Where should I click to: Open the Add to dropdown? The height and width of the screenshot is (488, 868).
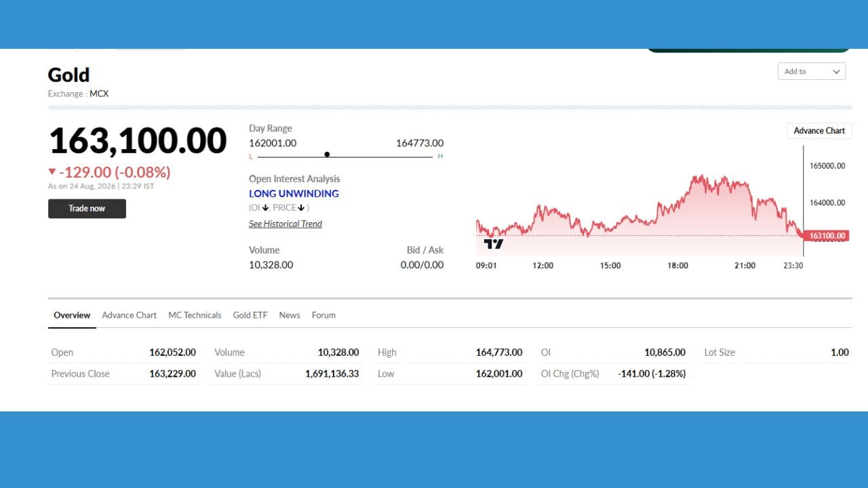pyautogui.click(x=812, y=71)
